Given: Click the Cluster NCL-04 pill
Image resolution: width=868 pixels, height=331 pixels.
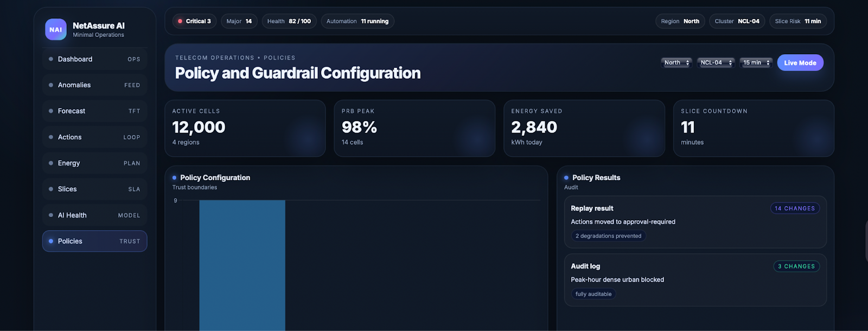Looking at the screenshot, I should tap(737, 21).
